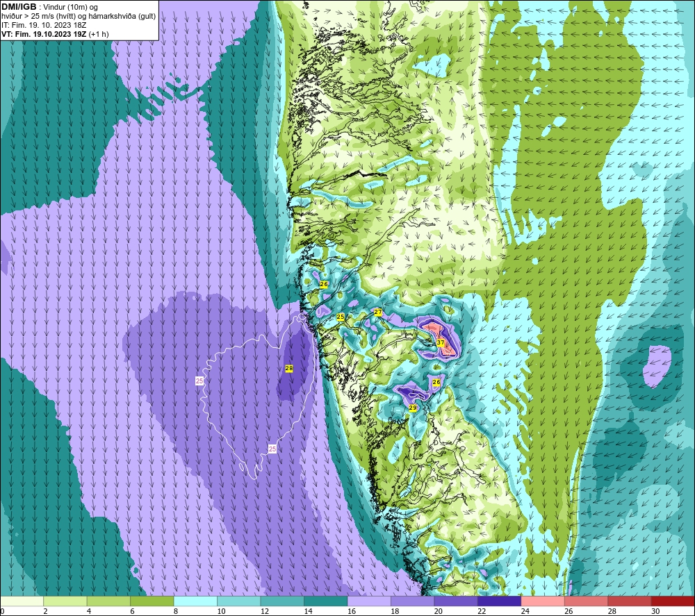This screenshot has height=616, width=695.
Task: Pick the teal 12–14 m/s swatch
Action: [282, 601]
